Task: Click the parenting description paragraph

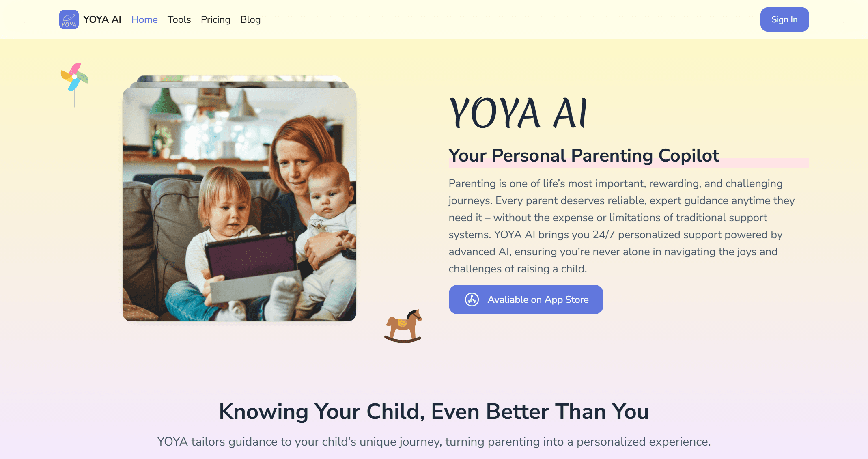Action: (x=621, y=226)
